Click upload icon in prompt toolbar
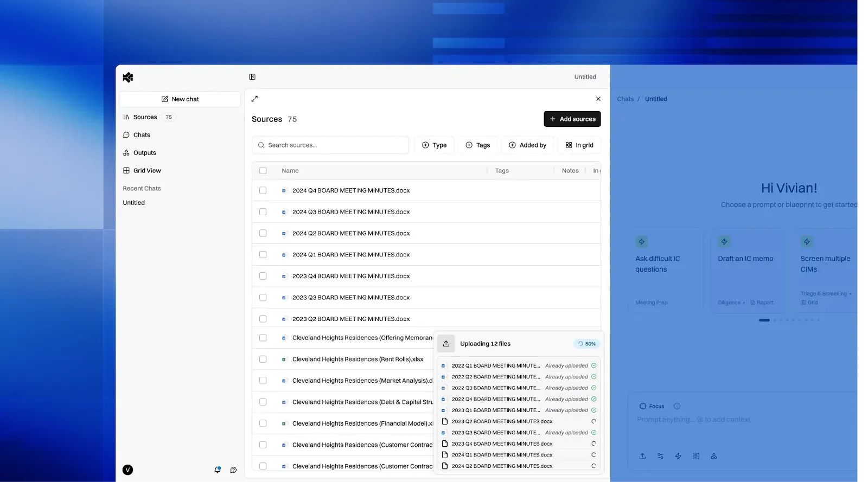This screenshot has width=868, height=482. [642, 457]
